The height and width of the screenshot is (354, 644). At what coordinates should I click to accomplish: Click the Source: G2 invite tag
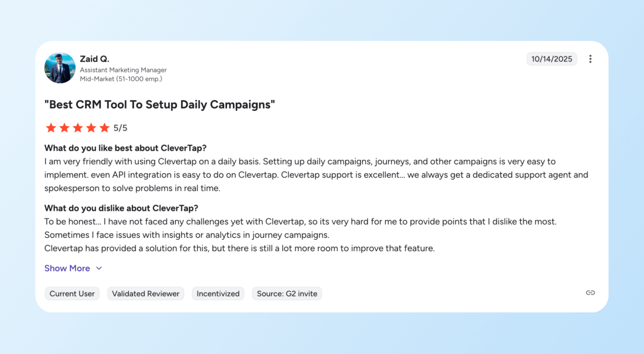287,294
